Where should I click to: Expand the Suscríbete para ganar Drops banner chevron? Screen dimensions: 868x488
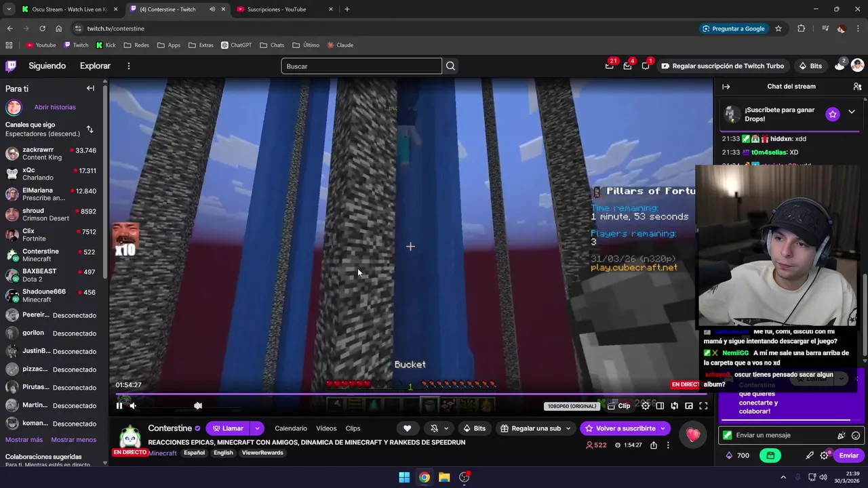852,112
